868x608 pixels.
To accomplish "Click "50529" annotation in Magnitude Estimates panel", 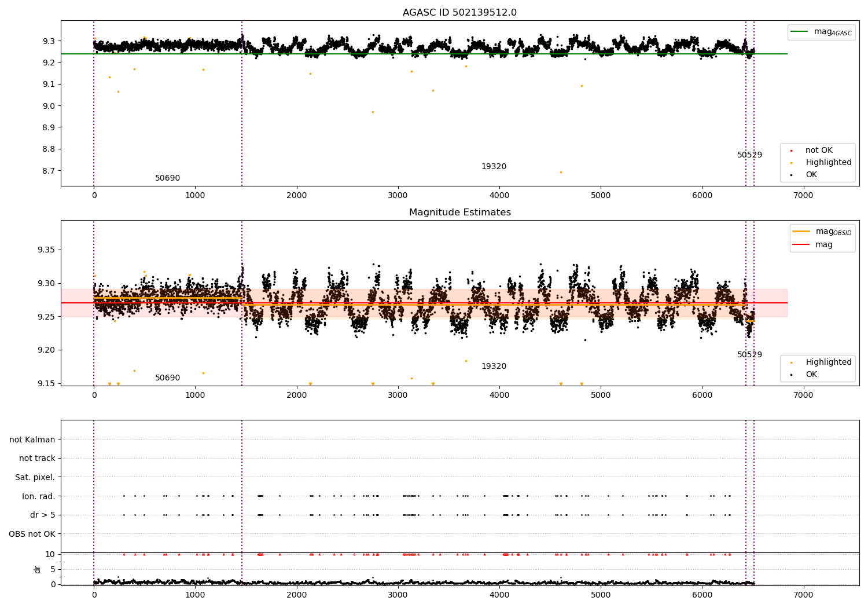I will [x=749, y=355].
